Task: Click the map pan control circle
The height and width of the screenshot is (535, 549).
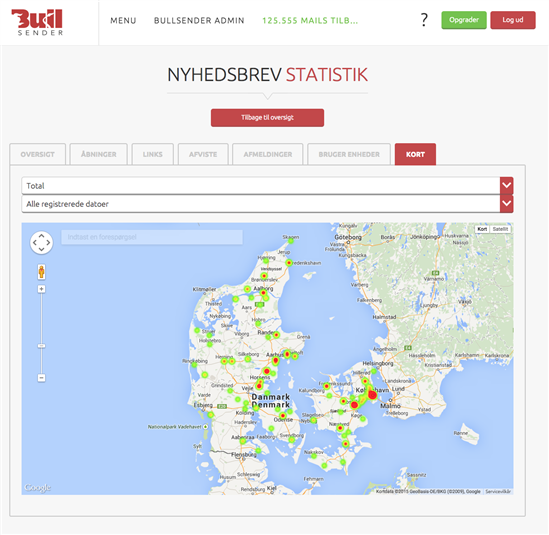Action: (x=41, y=242)
